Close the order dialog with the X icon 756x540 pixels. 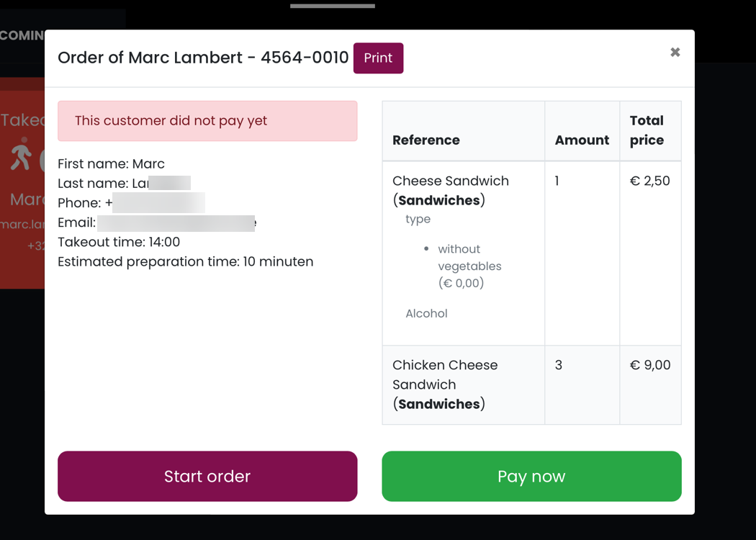[675, 52]
